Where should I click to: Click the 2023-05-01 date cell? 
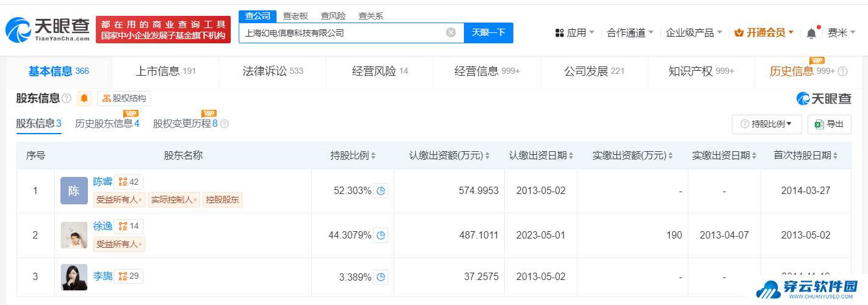coord(541,235)
